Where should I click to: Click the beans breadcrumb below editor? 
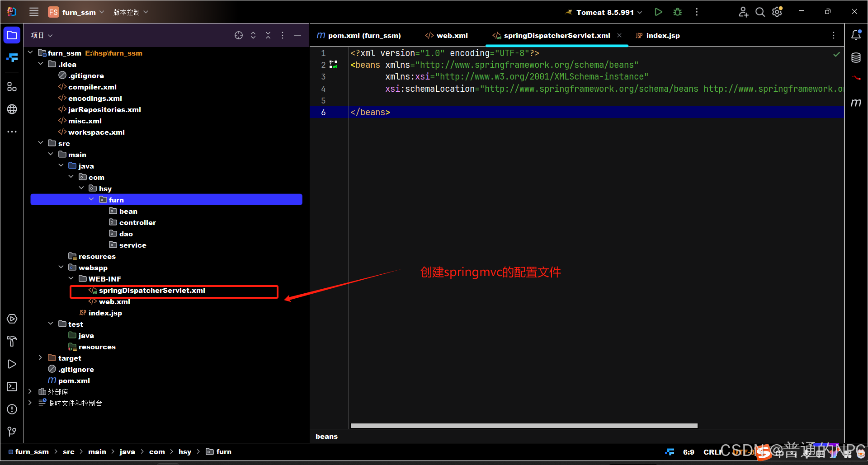[326, 436]
